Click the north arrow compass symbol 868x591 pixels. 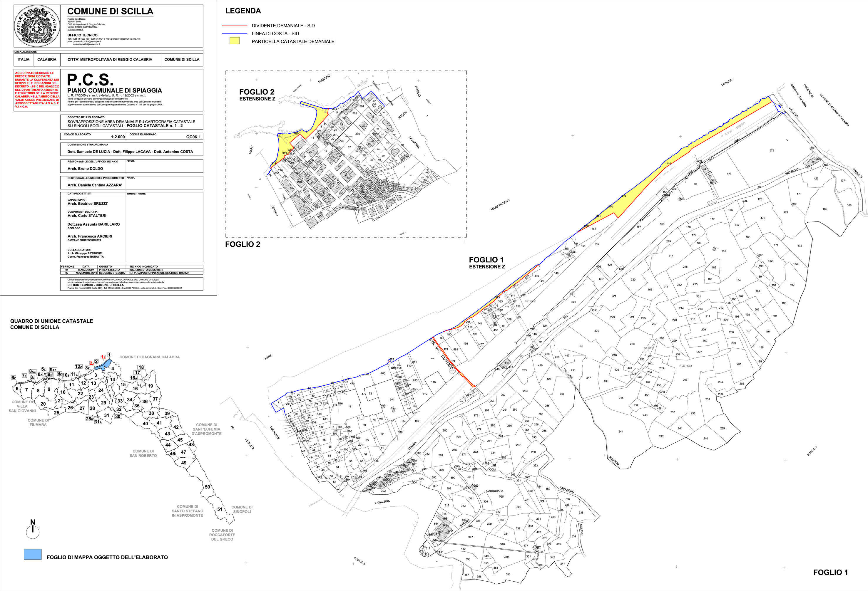pyautogui.click(x=33, y=529)
